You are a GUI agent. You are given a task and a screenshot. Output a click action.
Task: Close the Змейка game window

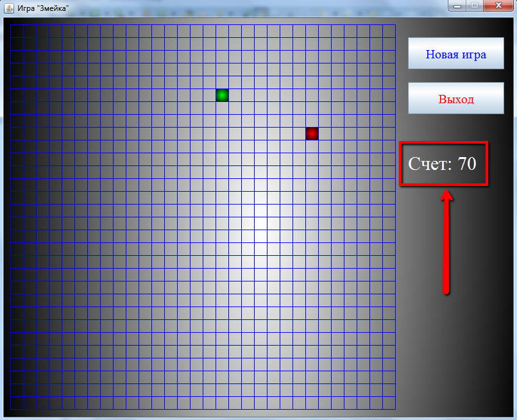498,6
